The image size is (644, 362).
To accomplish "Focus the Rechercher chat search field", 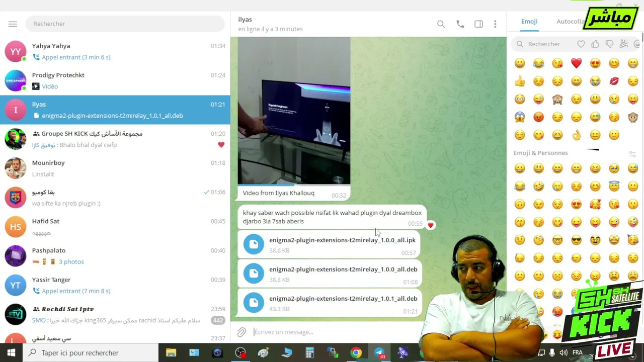I will [126, 24].
